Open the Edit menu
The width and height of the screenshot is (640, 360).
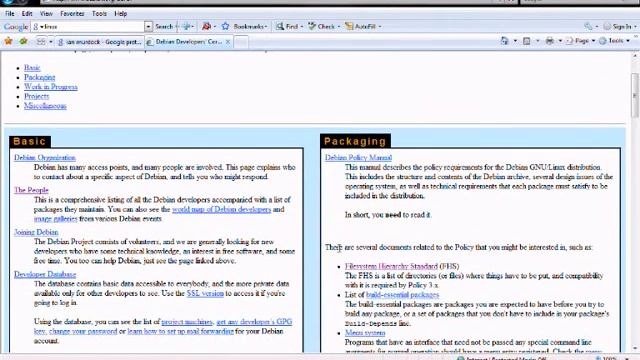pos(27,13)
